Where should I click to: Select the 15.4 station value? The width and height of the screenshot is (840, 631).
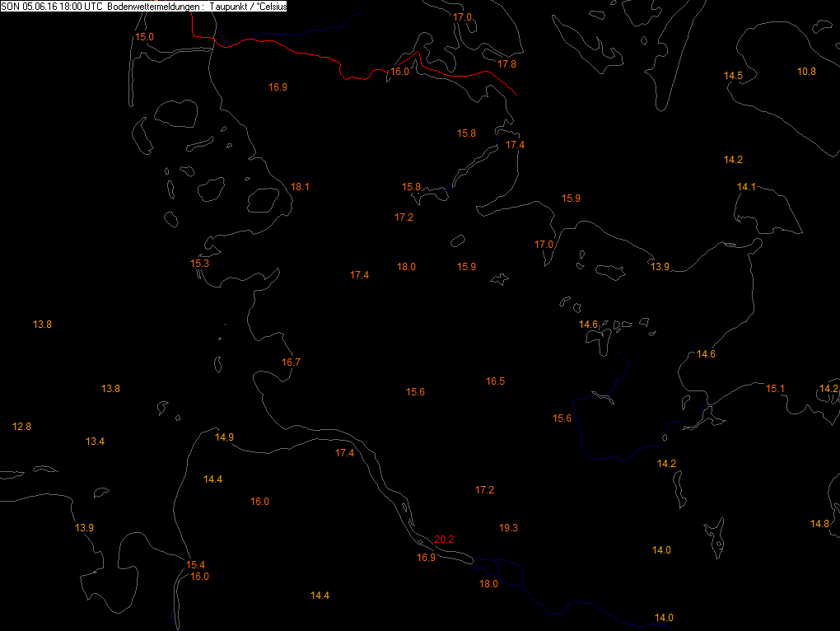195,565
